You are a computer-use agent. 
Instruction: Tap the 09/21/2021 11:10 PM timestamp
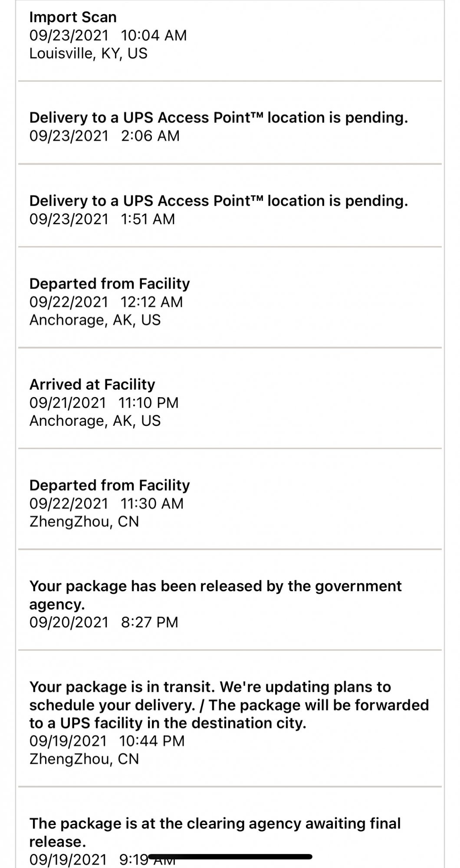click(x=104, y=403)
